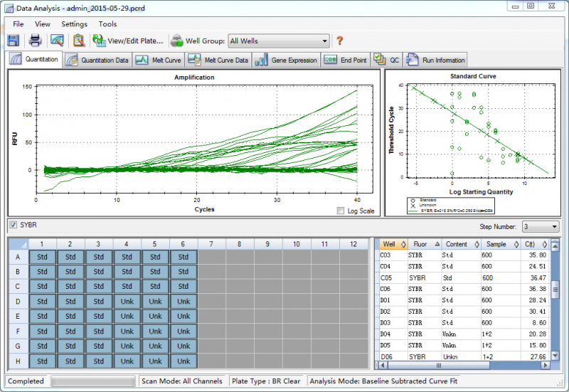Click the View/Edit Plate button
Image resolution: width=569 pixels, height=392 pixels.
[129, 41]
